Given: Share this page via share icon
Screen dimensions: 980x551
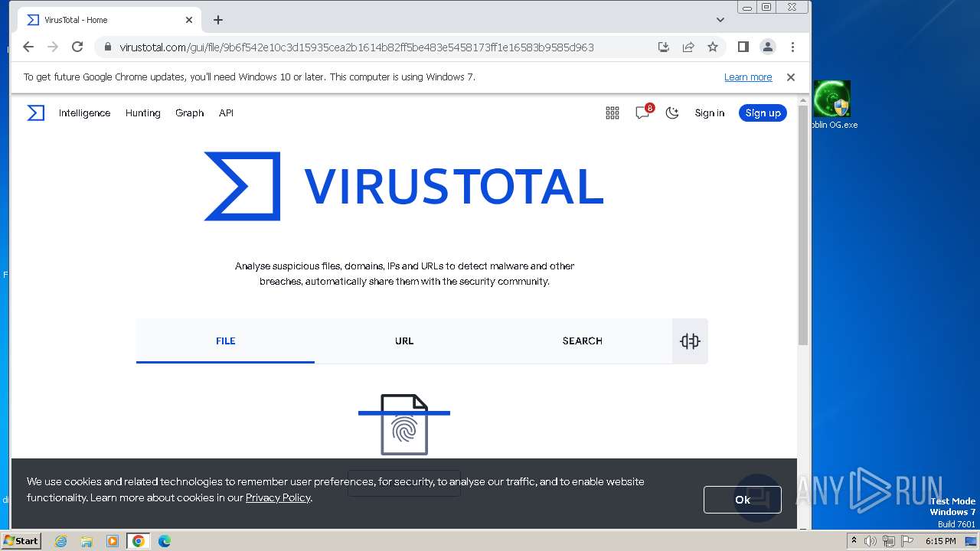Looking at the screenshot, I should [x=688, y=47].
